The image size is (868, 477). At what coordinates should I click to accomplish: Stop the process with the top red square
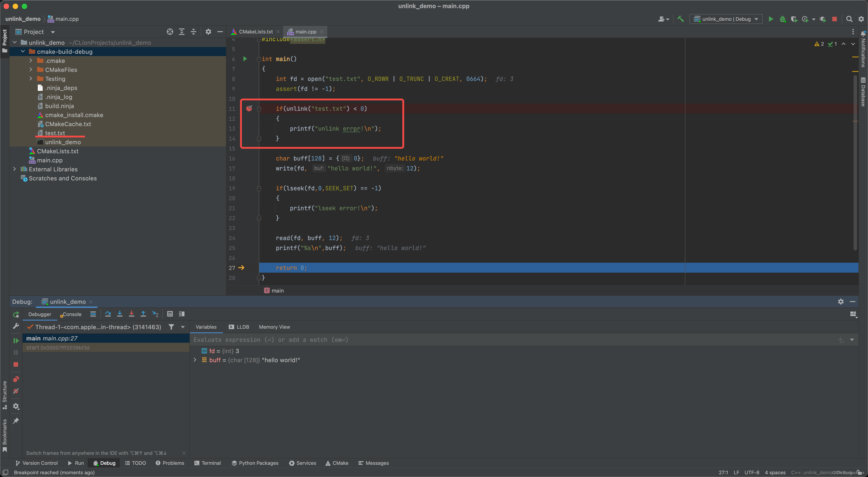tap(834, 19)
